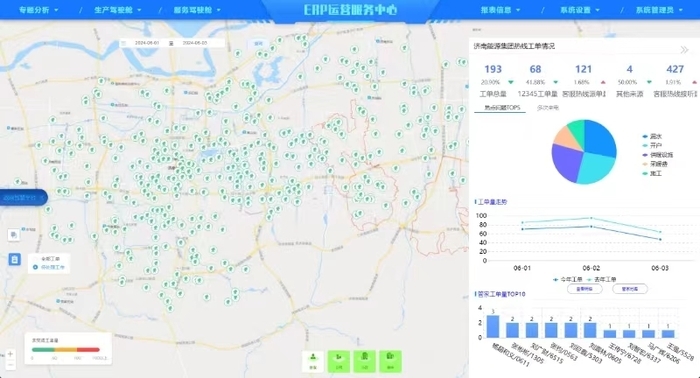
Task: Switch to the tab beside 热点问题TOP5
Action: tap(547, 108)
